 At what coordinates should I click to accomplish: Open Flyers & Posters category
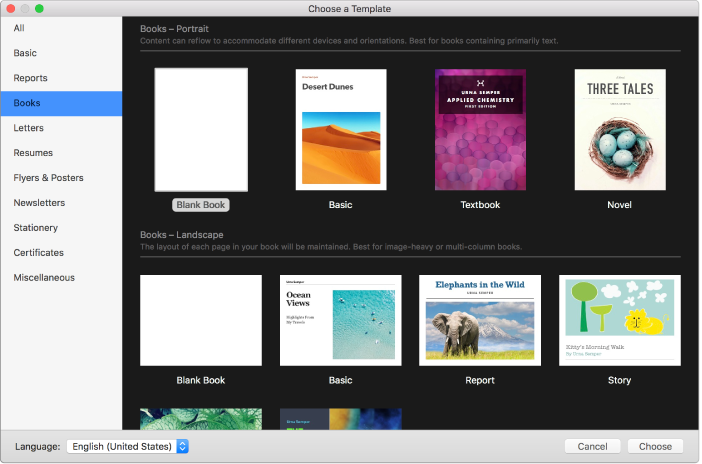click(61, 178)
